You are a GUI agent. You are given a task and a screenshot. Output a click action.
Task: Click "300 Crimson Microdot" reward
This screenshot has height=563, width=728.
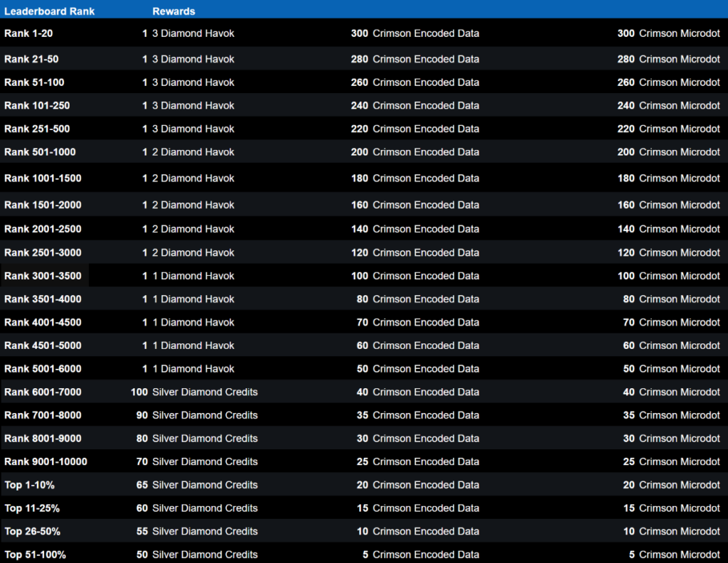pyautogui.click(x=668, y=33)
